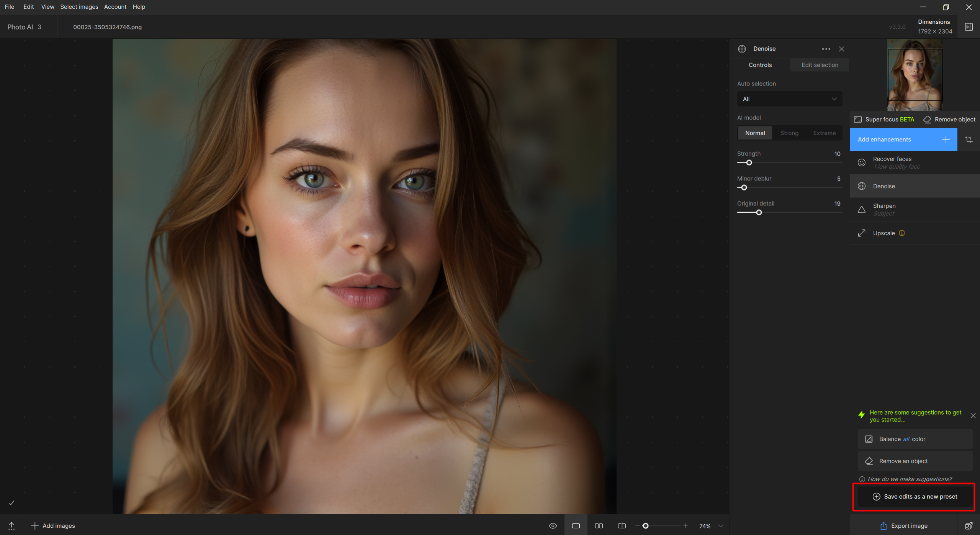Open Super focus BETA tool
Viewport: 980px width, 535px height.
(884, 120)
